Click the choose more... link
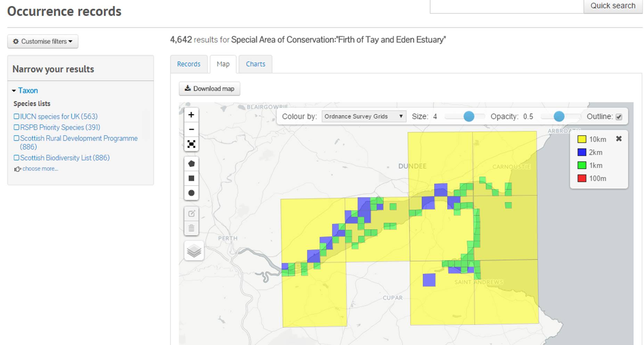The image size is (644, 345). click(x=40, y=169)
